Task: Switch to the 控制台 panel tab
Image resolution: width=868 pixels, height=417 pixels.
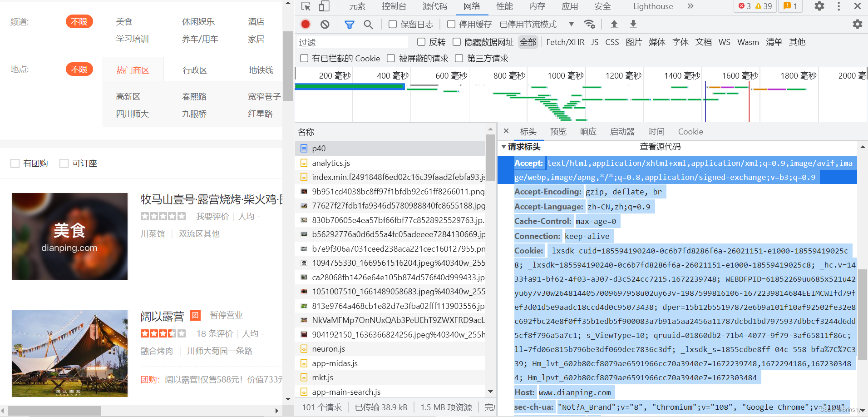Action: (394, 6)
